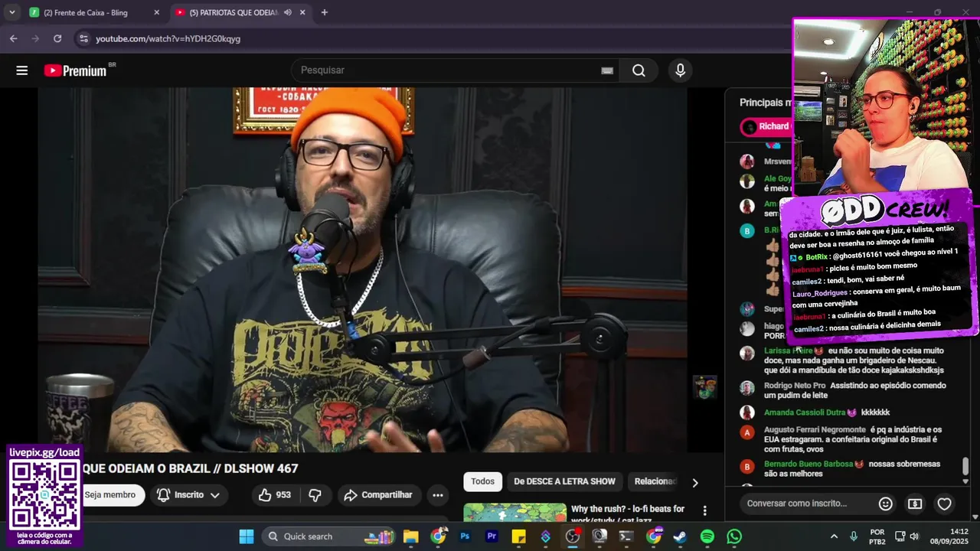Open options for Why the rush video
Viewport: 980px width, 551px height.
pos(705,510)
